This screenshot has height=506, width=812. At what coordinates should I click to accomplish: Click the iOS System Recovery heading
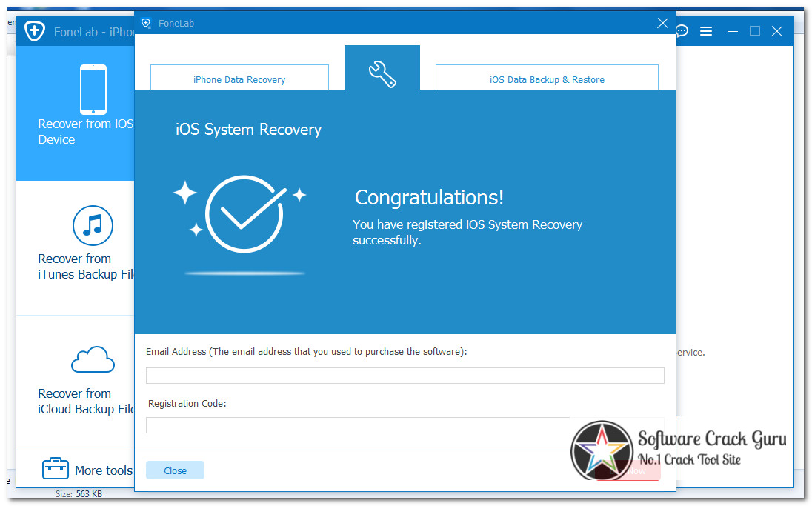point(249,130)
